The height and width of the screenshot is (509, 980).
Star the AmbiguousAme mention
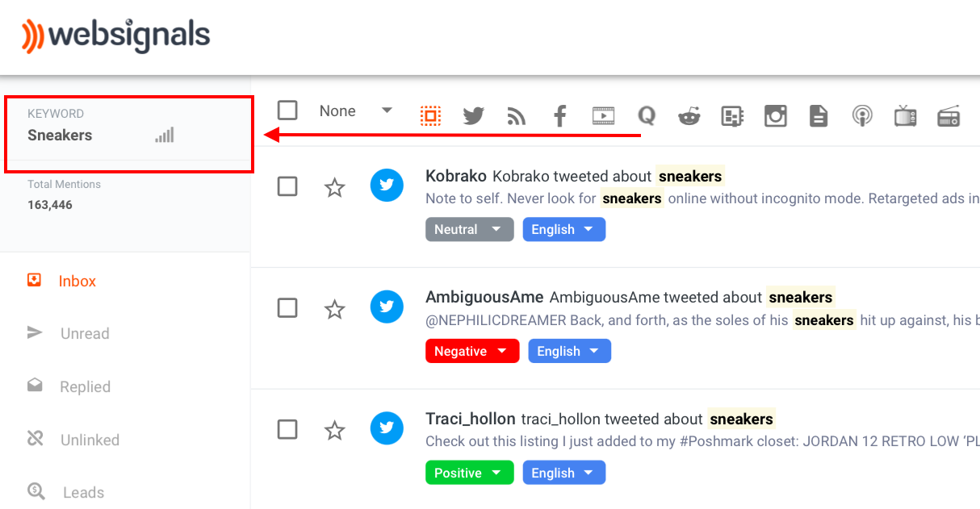[x=334, y=309]
